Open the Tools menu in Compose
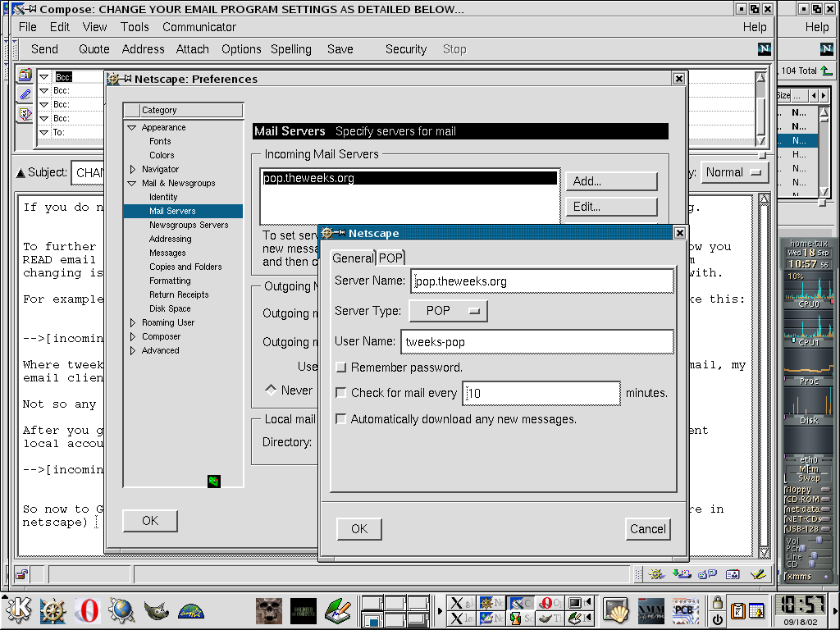 pyautogui.click(x=135, y=27)
